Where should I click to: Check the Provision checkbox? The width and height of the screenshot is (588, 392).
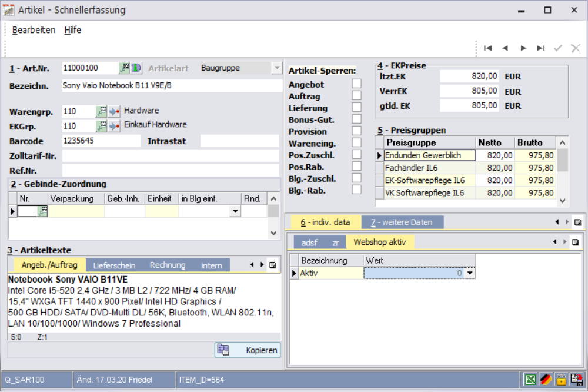(x=357, y=131)
